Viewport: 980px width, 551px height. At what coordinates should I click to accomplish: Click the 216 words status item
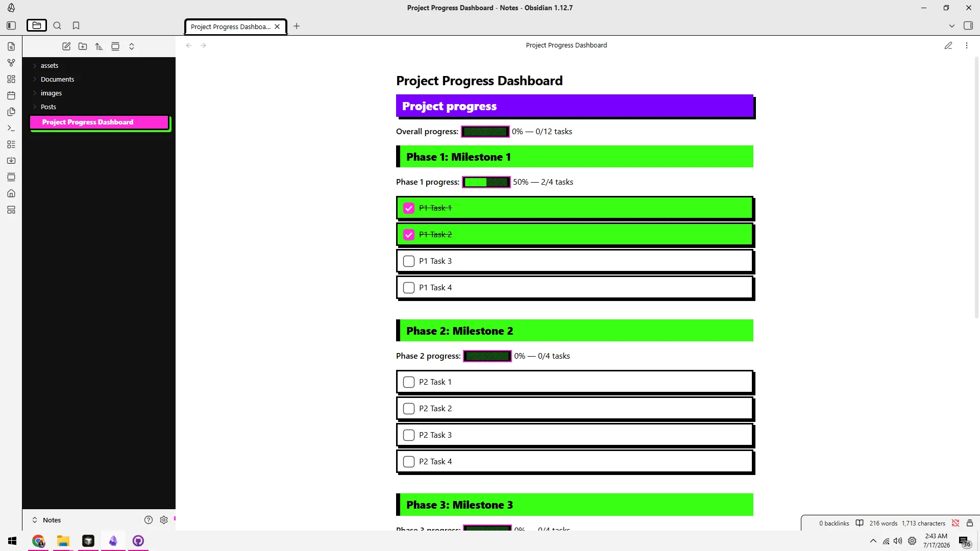(884, 523)
